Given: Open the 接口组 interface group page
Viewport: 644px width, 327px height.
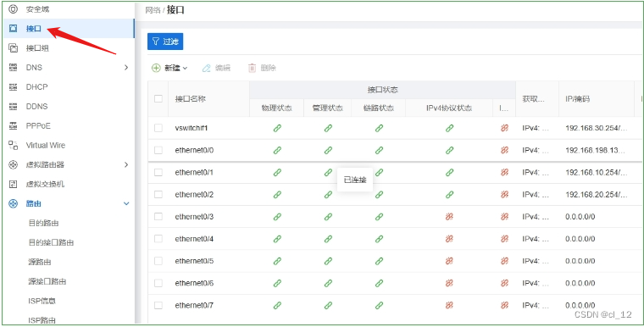Looking at the screenshot, I should pyautogui.click(x=38, y=48).
